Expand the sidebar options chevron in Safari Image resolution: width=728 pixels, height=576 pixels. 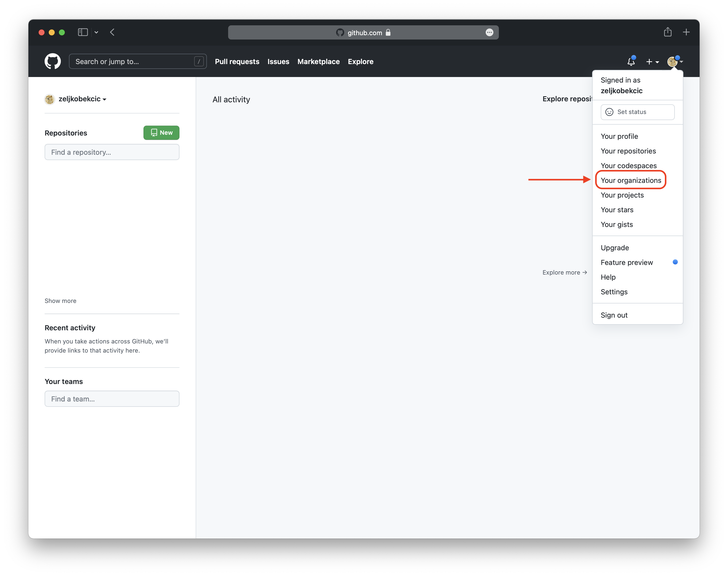[96, 32]
